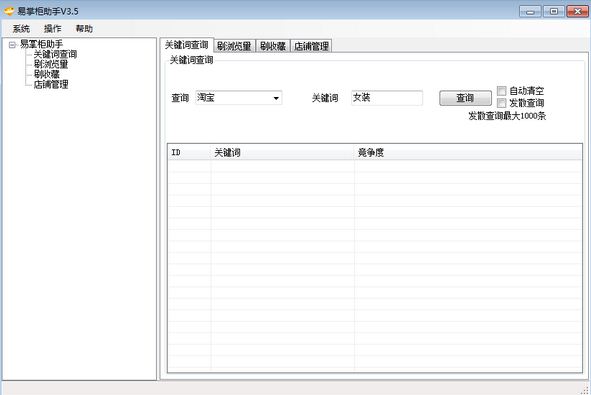Click the ID column header

click(x=189, y=153)
